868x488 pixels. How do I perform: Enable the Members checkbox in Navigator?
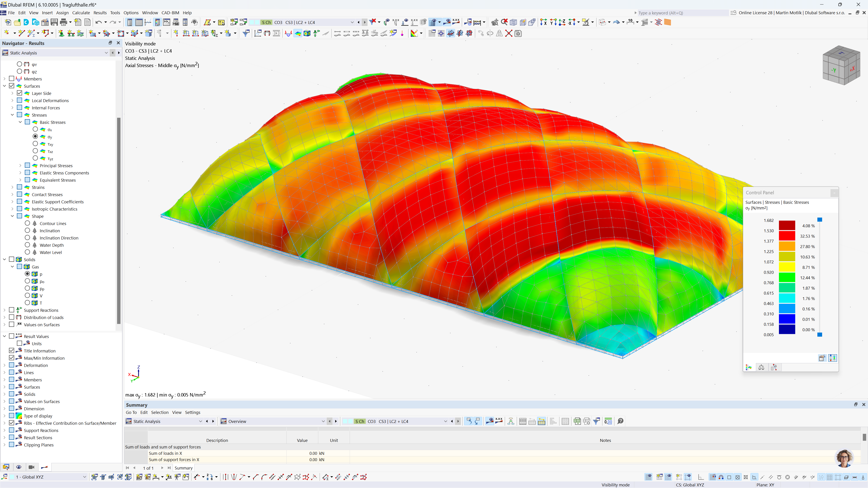(12, 78)
